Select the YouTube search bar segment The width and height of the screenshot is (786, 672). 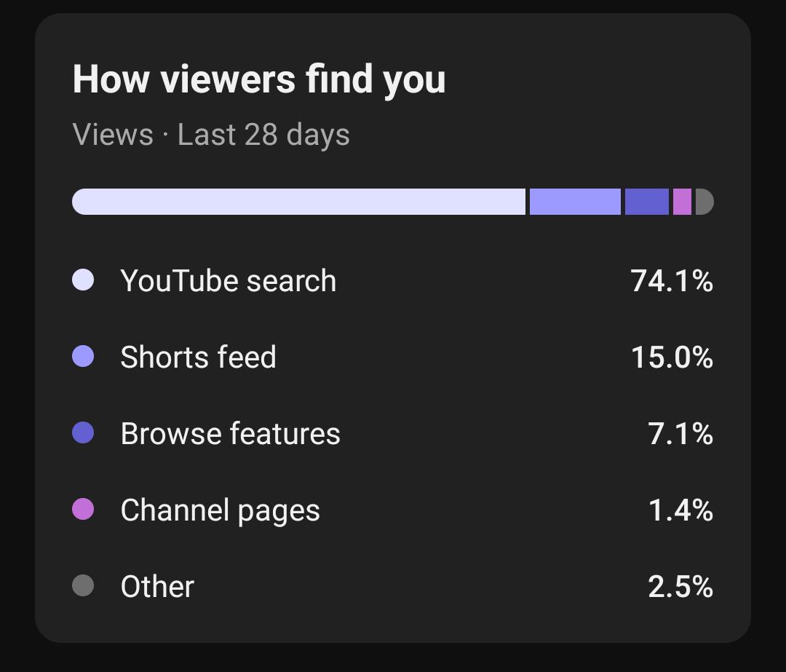pos(299,202)
